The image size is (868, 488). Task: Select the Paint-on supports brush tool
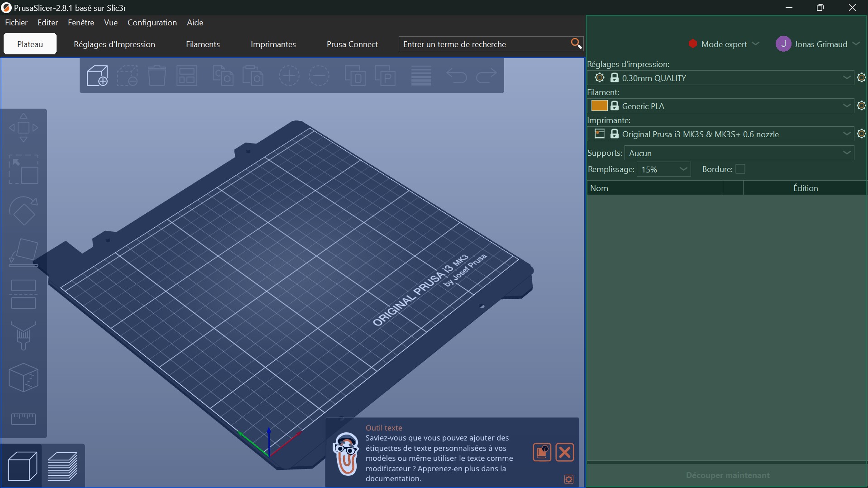pyautogui.click(x=24, y=336)
